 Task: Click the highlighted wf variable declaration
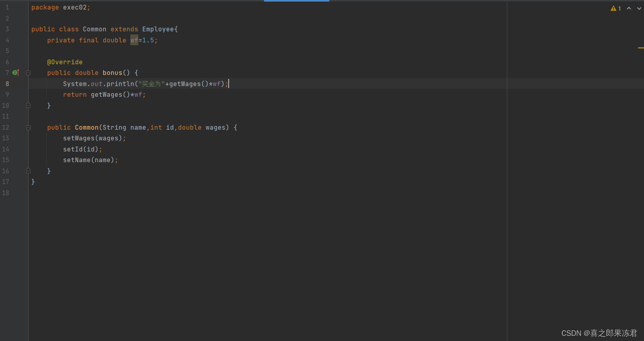tap(134, 40)
